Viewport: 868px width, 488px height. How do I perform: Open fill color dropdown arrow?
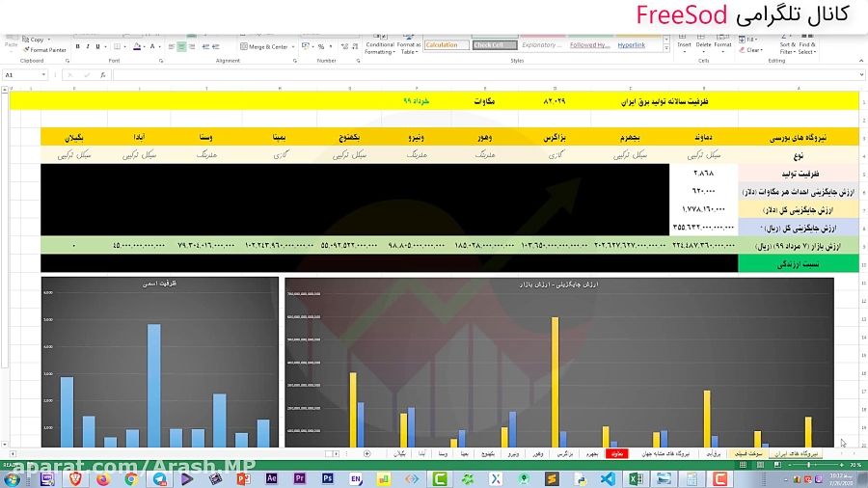[145, 47]
